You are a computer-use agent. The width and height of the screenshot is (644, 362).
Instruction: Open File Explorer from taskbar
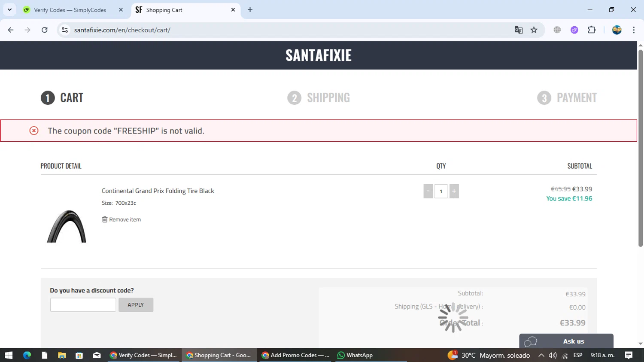62,355
